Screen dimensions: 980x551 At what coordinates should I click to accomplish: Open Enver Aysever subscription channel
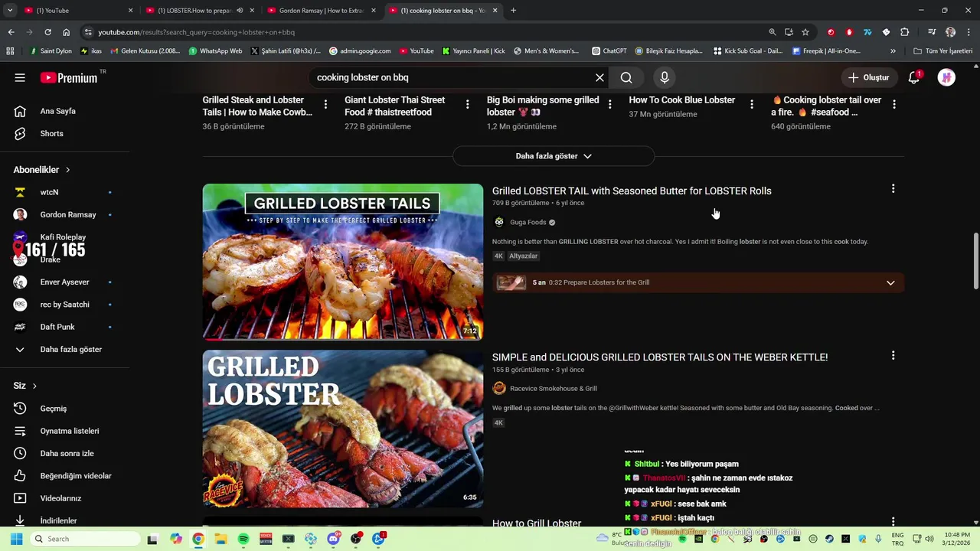[65, 282]
